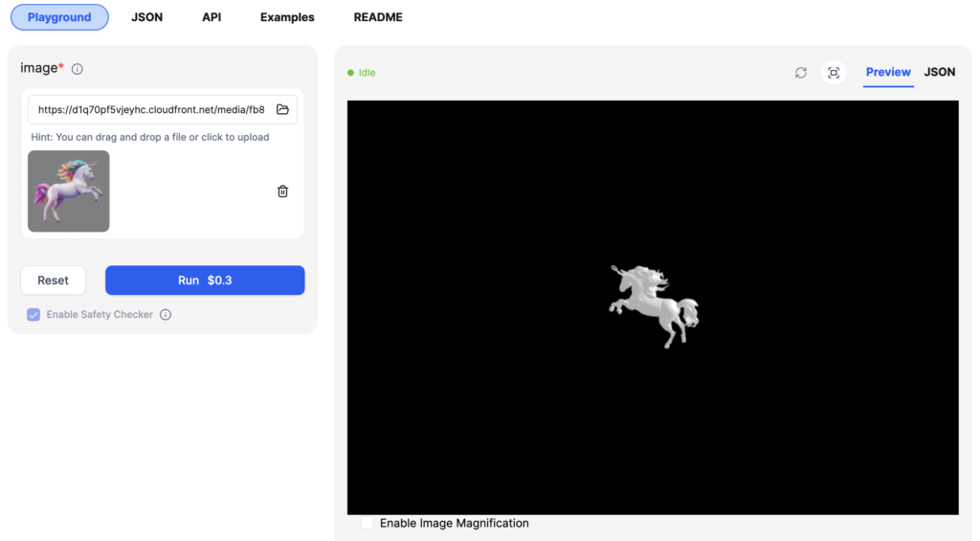Go to the API tab
Image resolution: width=980 pixels, height=541 pixels.
click(x=212, y=17)
